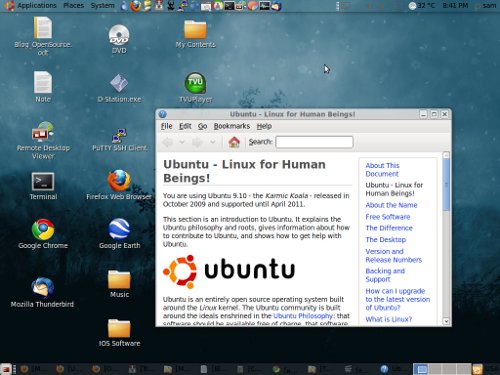Follow the About This Document link
Image resolution: width=500 pixels, height=375 pixels.
click(x=382, y=169)
